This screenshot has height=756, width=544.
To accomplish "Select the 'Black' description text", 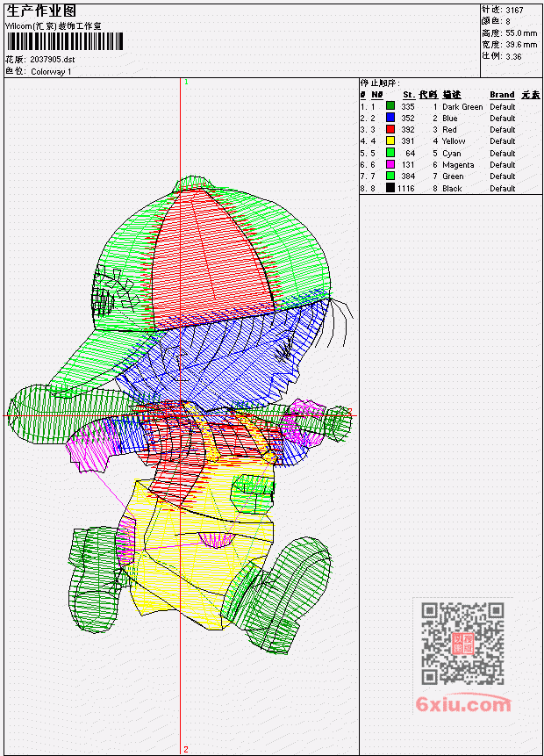I will coord(452,189).
